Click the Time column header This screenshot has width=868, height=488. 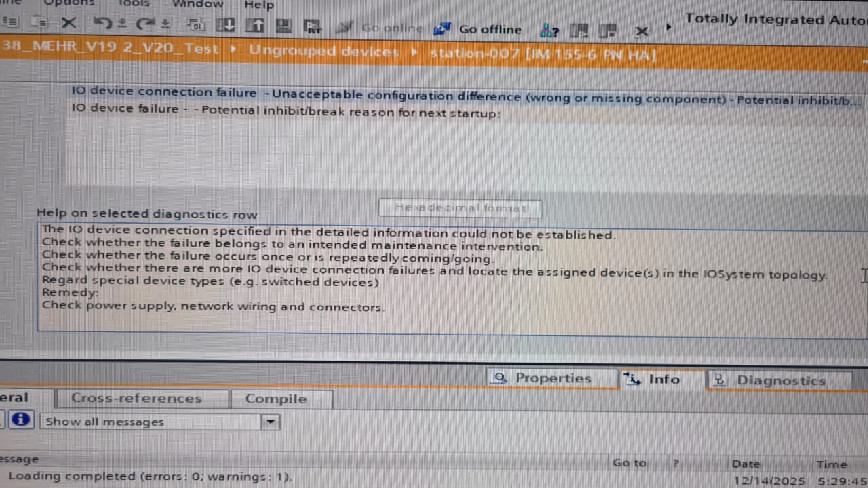coord(831,464)
